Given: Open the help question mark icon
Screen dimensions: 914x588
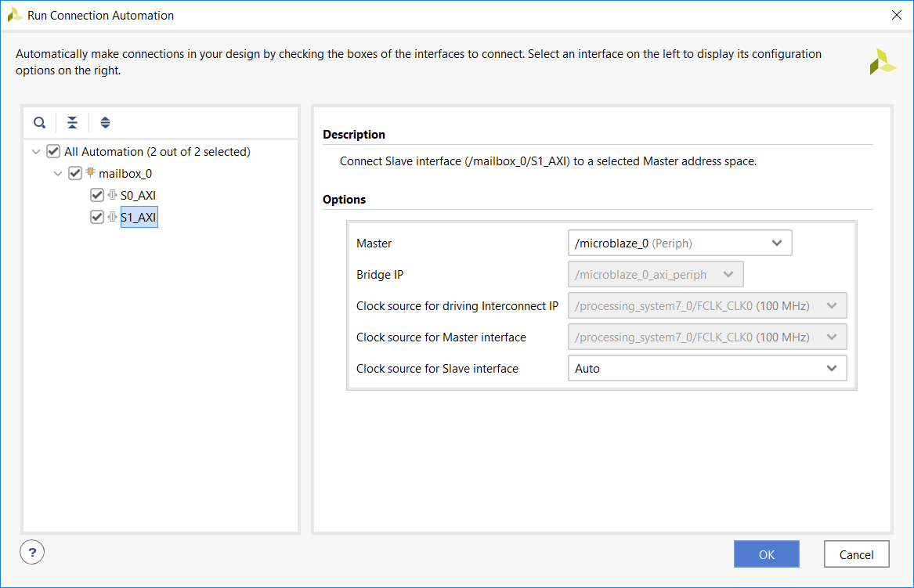Looking at the screenshot, I should point(32,551).
